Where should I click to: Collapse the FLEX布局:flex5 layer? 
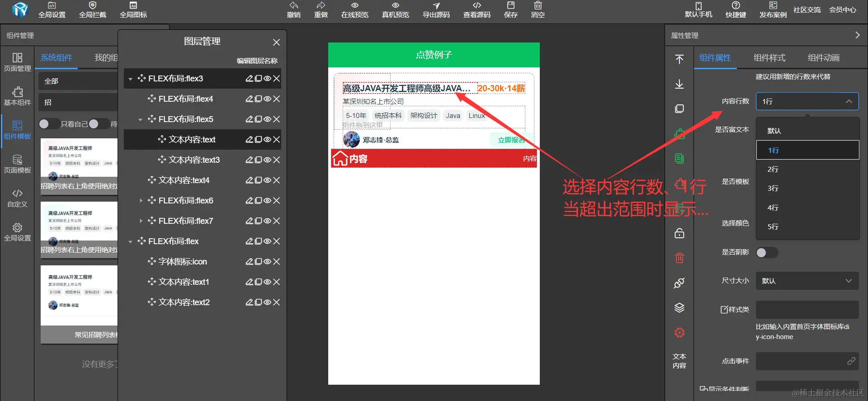coord(140,119)
